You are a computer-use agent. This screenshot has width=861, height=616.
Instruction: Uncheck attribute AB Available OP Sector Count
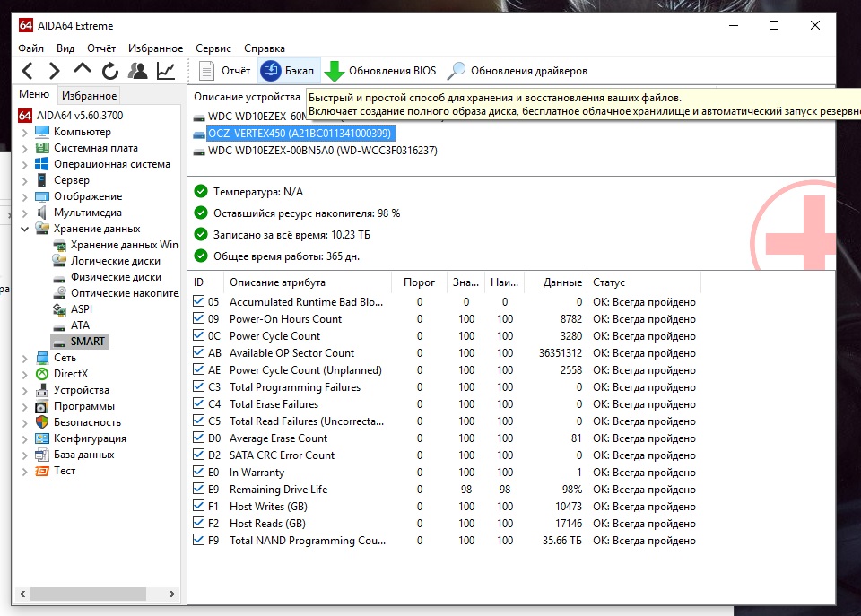[x=199, y=352]
